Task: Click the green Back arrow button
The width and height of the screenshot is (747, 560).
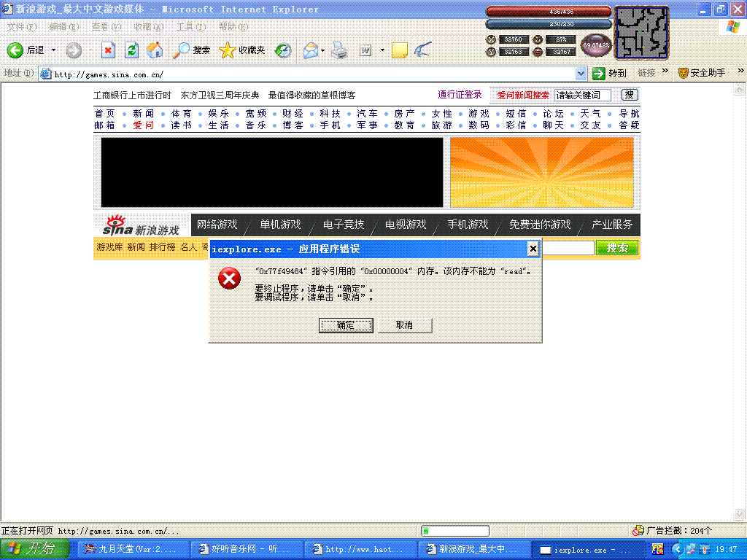Action: click(15, 50)
